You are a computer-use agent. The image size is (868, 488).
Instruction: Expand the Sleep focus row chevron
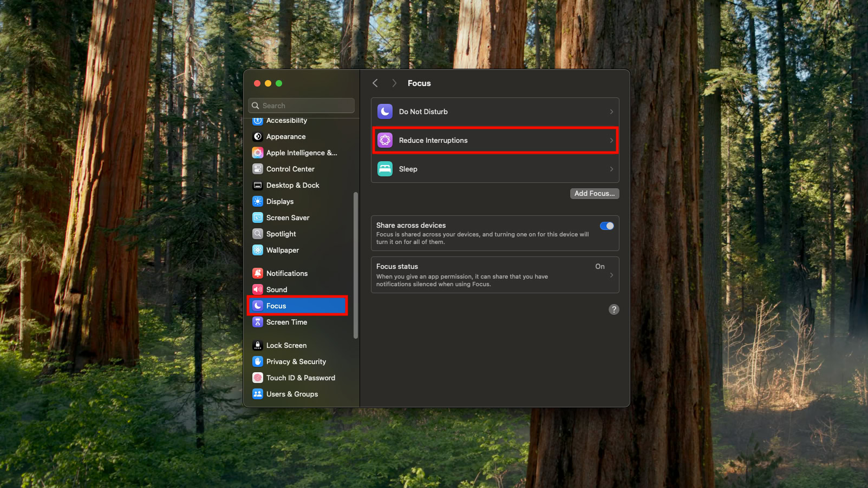(x=611, y=169)
